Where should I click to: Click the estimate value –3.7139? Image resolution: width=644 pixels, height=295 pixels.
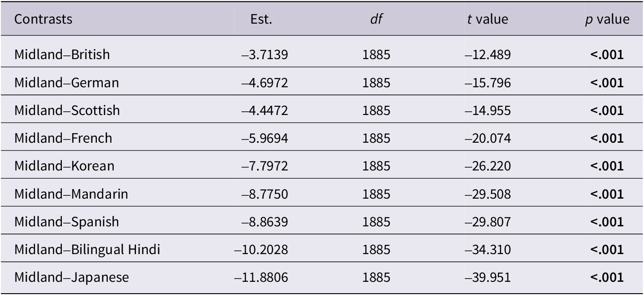click(265, 55)
